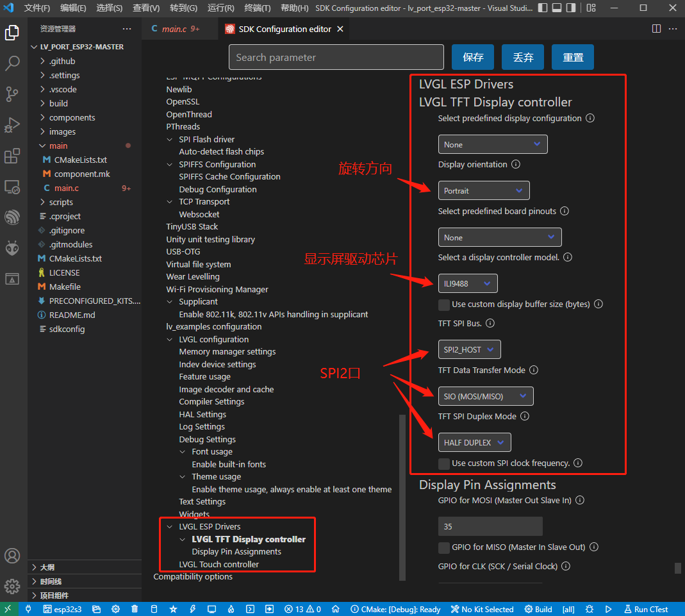The height and width of the screenshot is (616, 685).
Task: Open the PlatformIO alien-head icon in activity bar
Action: [x=12, y=248]
